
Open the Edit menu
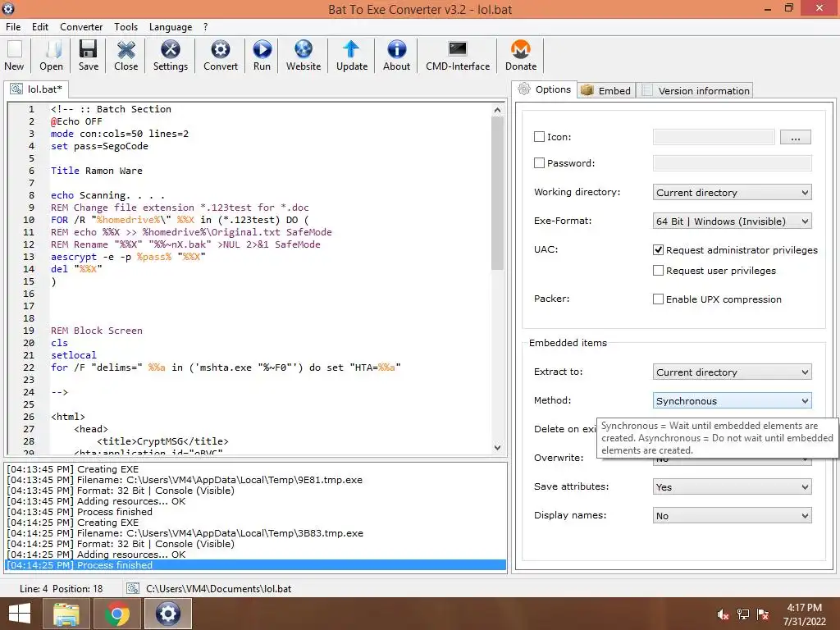pyautogui.click(x=40, y=27)
